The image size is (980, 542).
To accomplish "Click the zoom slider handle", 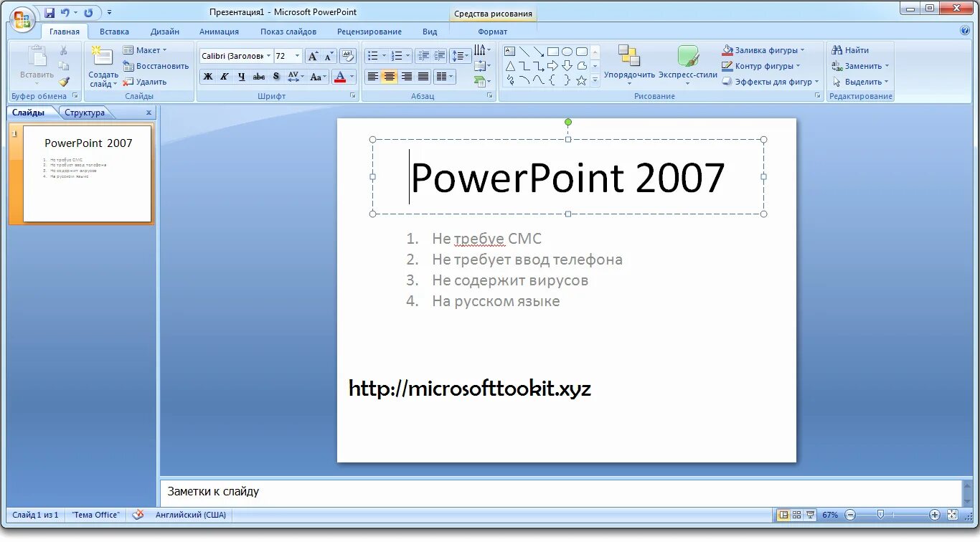I will (880, 515).
